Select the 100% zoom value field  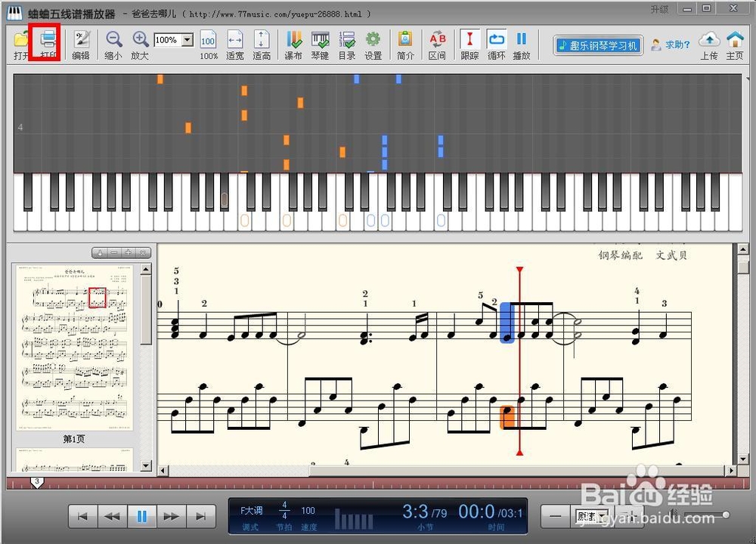168,40
